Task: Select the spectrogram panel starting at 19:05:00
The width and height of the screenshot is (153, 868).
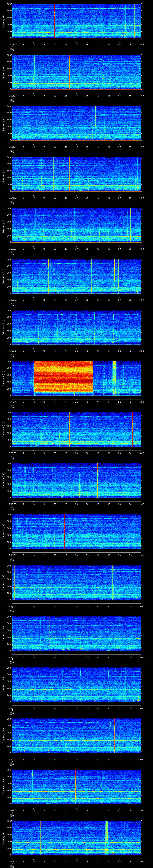Action: pos(76,225)
